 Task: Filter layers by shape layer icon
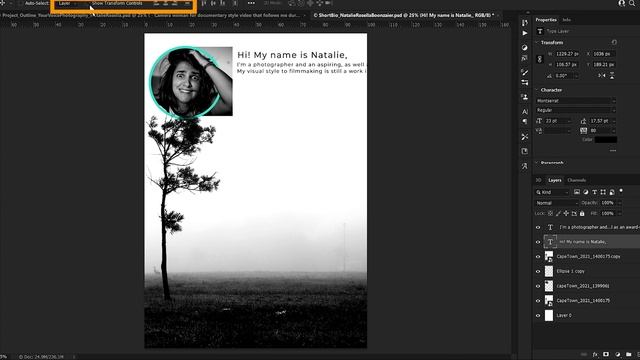(x=603, y=192)
